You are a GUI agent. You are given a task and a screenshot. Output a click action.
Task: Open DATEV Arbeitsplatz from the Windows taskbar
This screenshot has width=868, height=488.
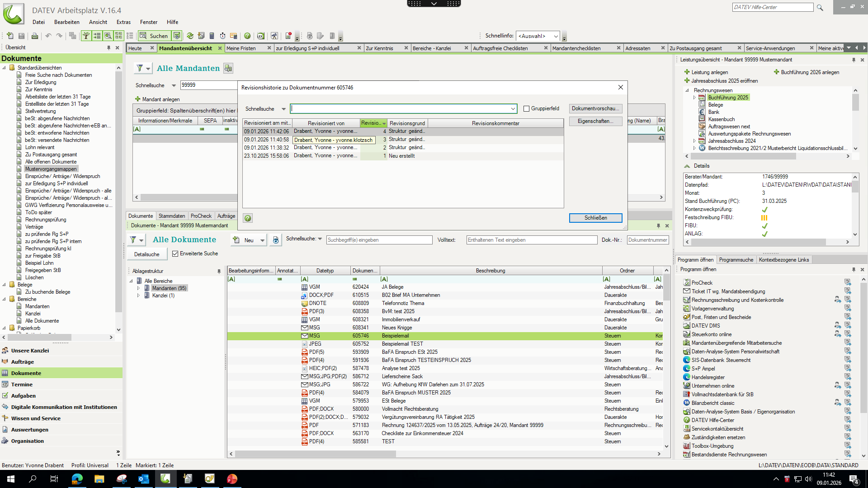click(x=165, y=479)
